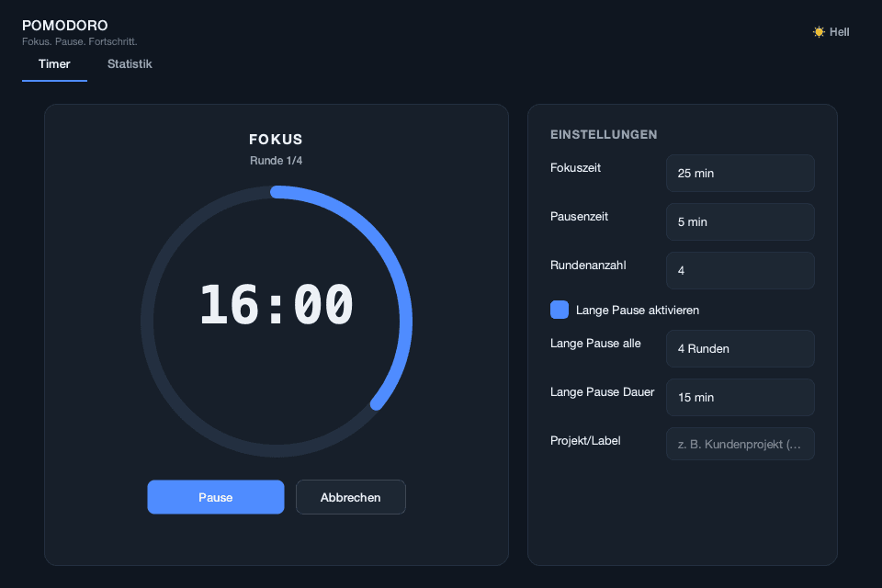Switch to the Statistik tab
Viewport: 882px width, 588px height.
point(130,64)
